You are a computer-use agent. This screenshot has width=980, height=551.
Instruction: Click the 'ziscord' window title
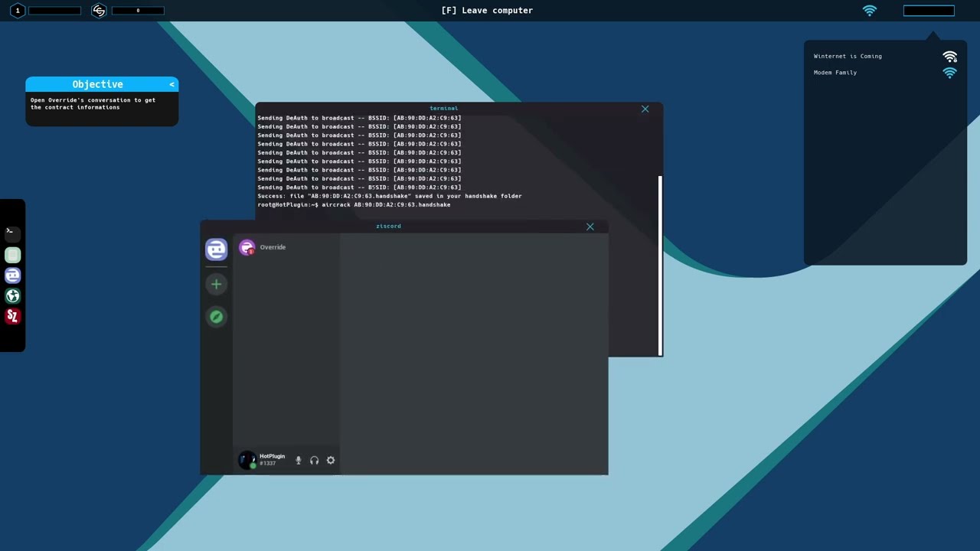point(388,227)
